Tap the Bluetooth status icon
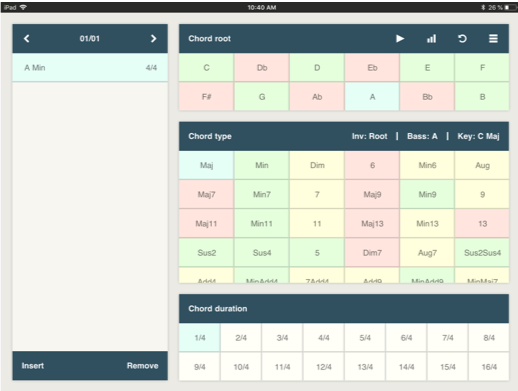The image size is (518, 391). coord(483,7)
